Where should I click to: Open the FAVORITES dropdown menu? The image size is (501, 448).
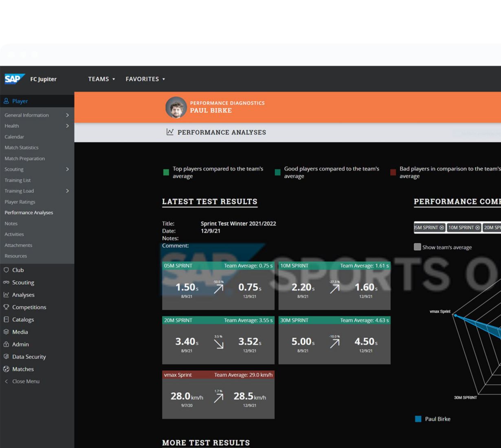coord(145,79)
